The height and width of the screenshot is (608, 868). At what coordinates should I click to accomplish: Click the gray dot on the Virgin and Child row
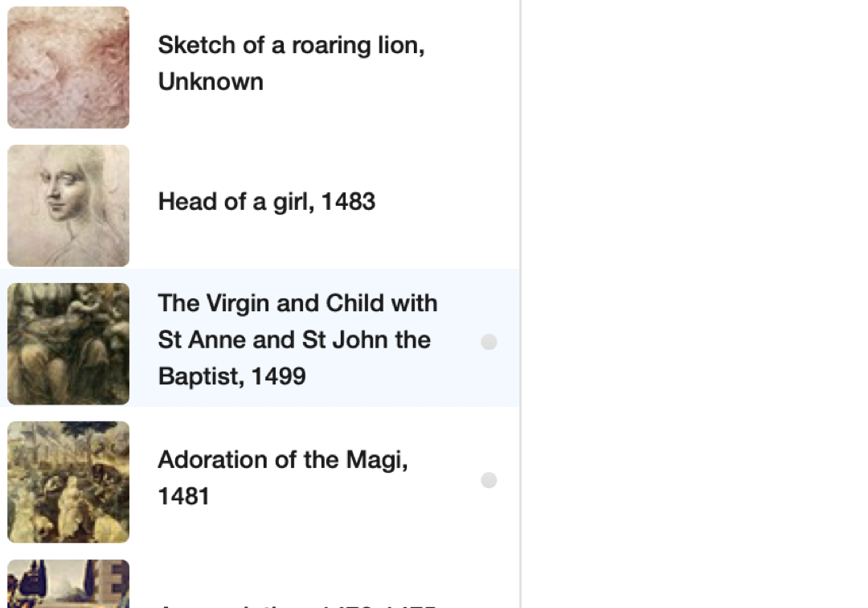(489, 343)
